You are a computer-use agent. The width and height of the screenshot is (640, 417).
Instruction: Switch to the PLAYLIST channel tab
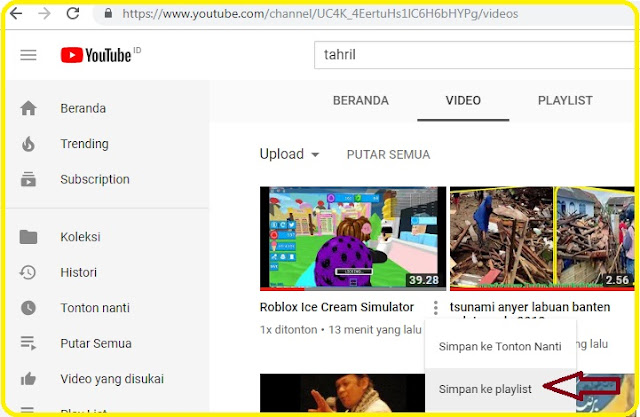565,100
